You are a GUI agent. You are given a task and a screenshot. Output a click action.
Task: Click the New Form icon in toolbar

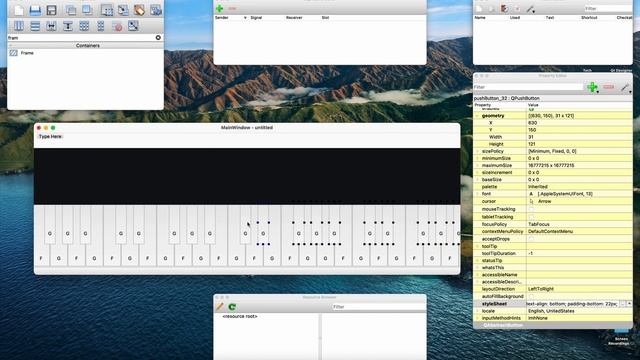pyautogui.click(x=18, y=10)
